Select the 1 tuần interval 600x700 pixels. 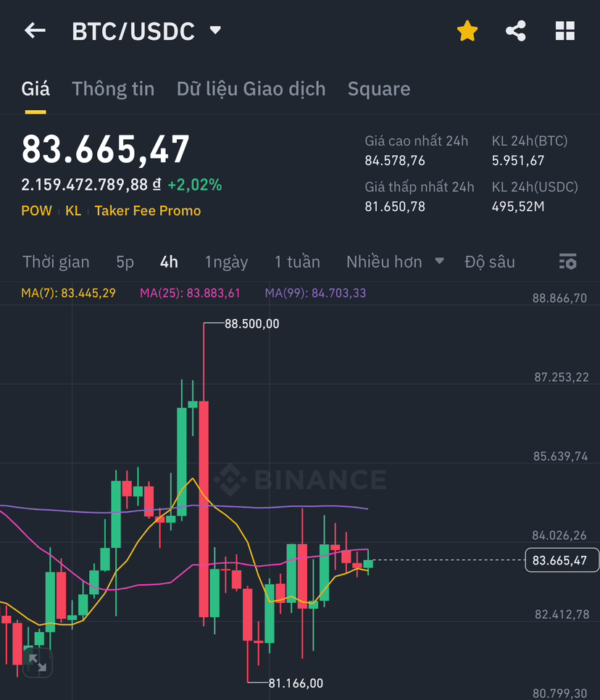[297, 262]
